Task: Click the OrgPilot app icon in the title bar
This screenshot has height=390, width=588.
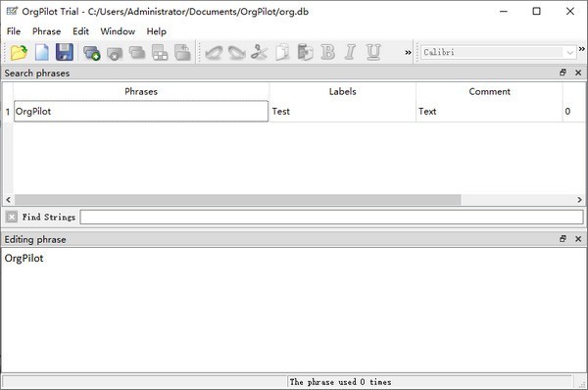Action: (x=12, y=11)
